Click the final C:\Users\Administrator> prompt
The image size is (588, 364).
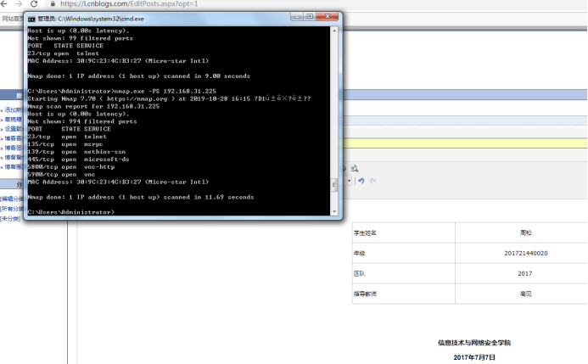pyautogui.click(x=71, y=212)
